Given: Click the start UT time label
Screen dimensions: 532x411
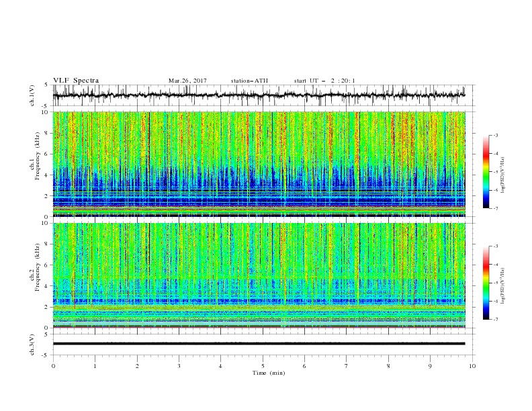Looking at the screenshot, I should click(324, 81).
